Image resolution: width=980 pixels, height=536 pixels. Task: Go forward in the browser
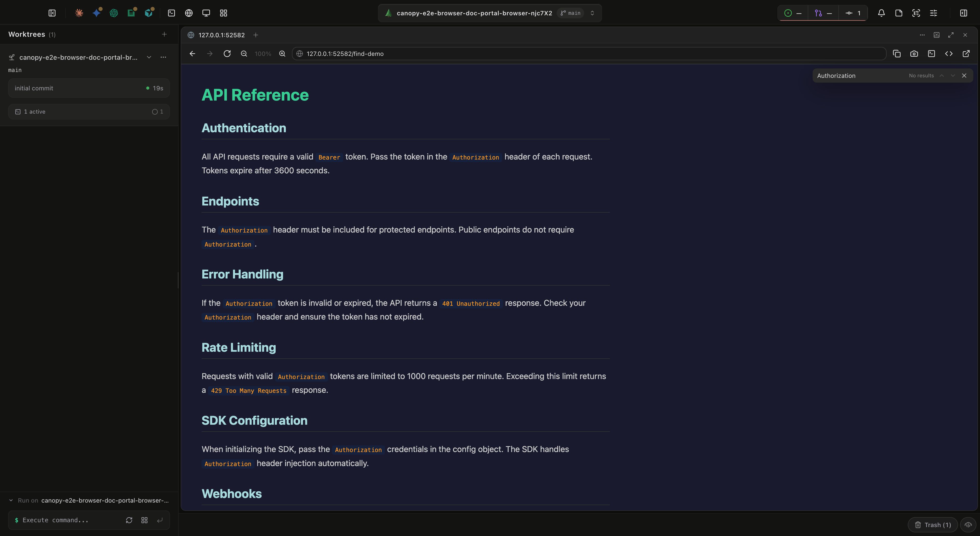[x=210, y=54]
